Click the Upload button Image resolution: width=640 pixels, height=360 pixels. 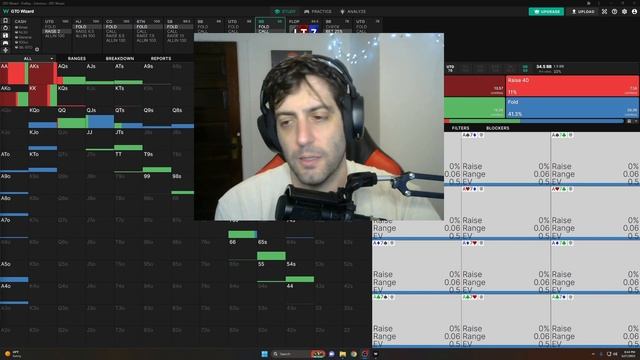(x=583, y=11)
